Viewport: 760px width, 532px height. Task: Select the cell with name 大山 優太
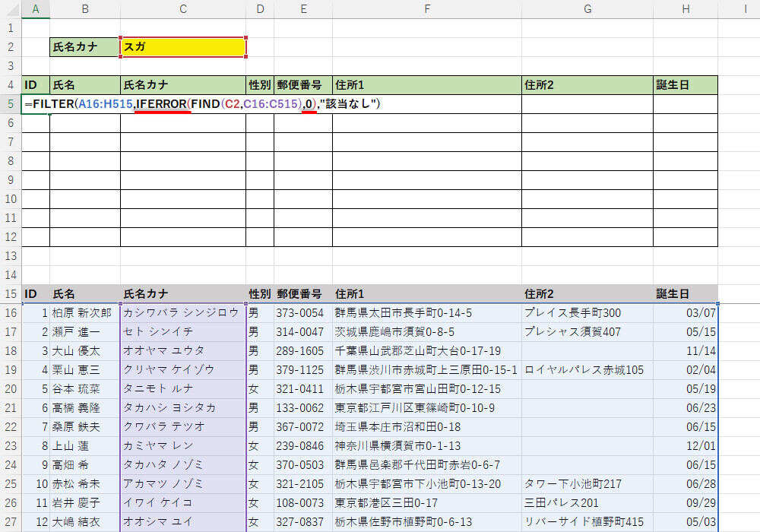pyautogui.click(x=85, y=351)
